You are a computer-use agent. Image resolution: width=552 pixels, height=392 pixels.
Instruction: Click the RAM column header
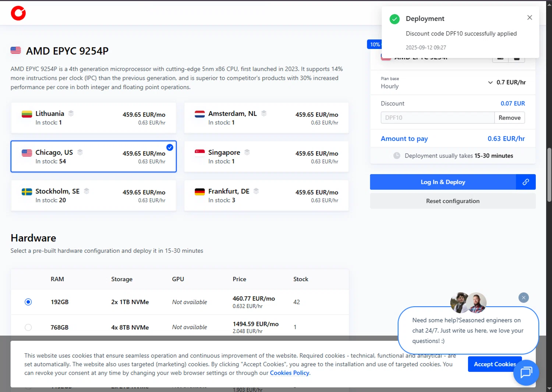[57, 279]
